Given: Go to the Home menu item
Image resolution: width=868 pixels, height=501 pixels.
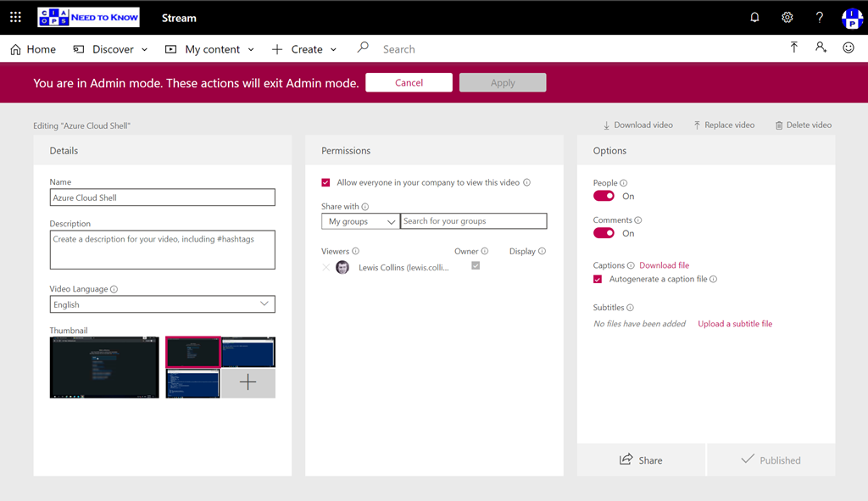Looking at the screenshot, I should (33, 49).
